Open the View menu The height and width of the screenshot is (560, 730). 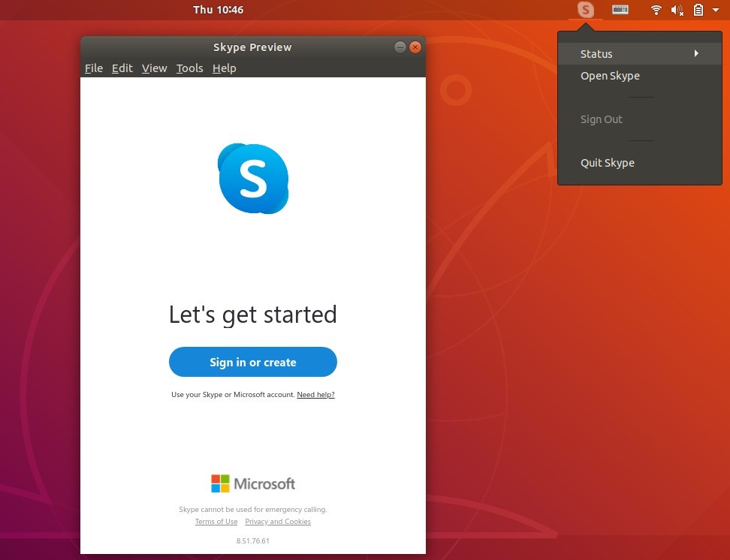click(154, 68)
